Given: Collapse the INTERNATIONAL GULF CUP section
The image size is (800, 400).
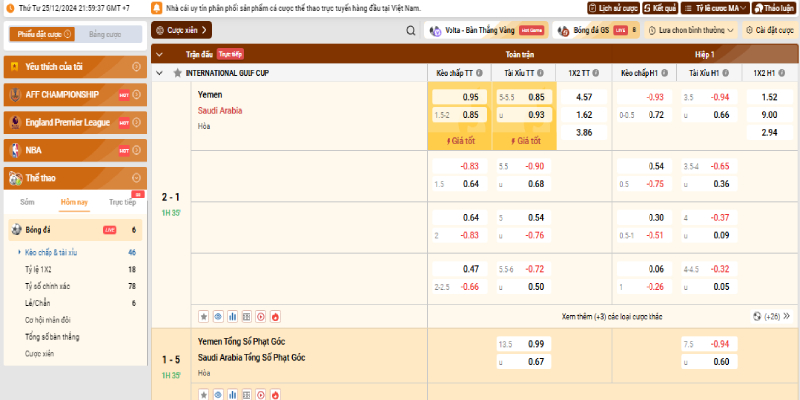Looking at the screenshot, I should pyautogui.click(x=160, y=73).
